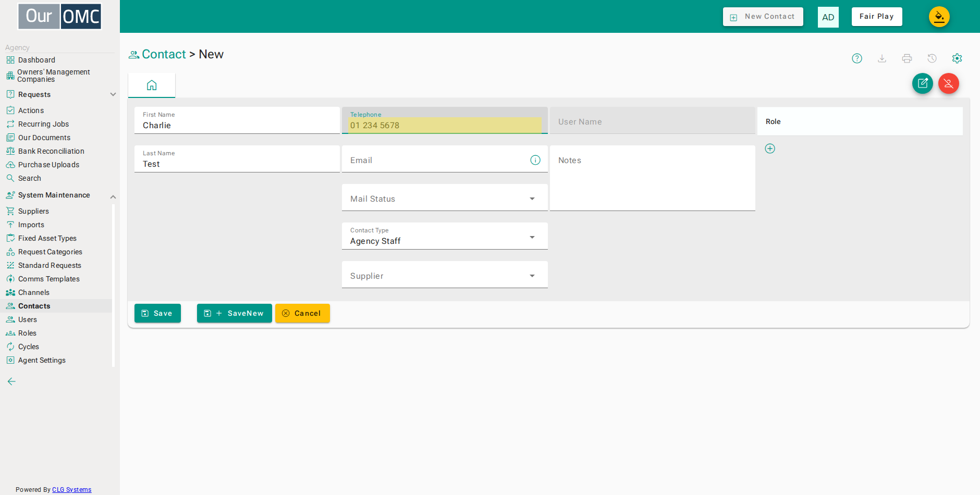Click the Email field info icon

(535, 160)
